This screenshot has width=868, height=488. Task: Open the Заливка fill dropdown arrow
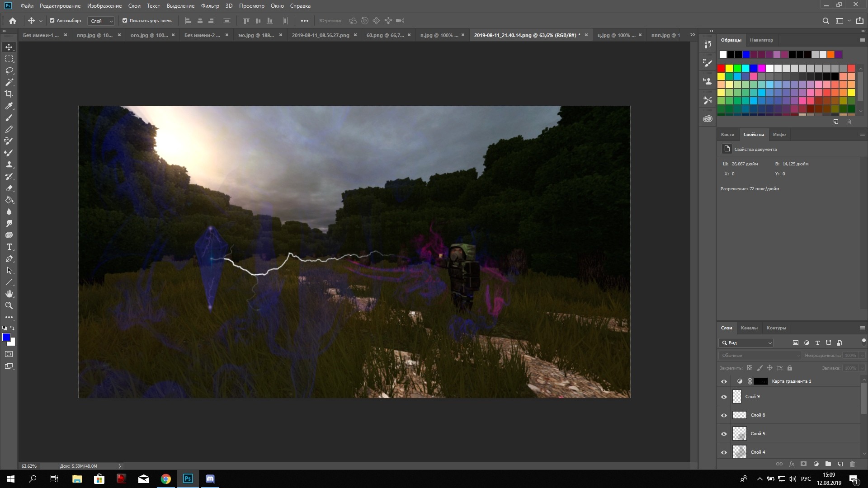pos(862,368)
